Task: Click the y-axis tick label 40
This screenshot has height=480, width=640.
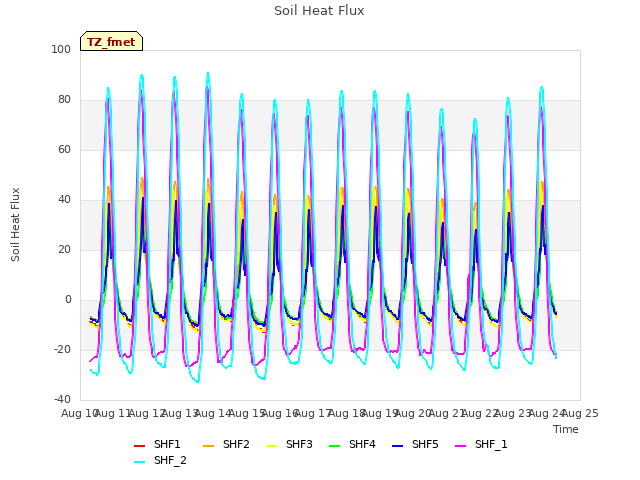Action: click(64, 200)
